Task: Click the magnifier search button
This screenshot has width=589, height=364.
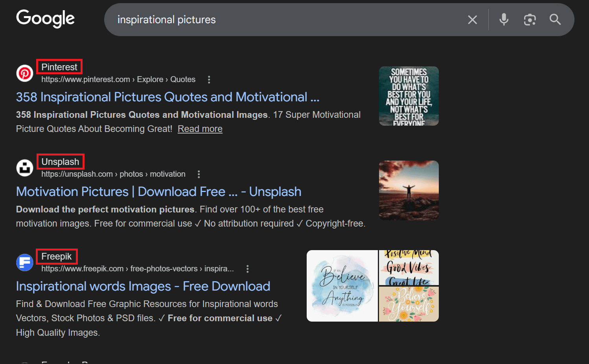Action: click(555, 19)
